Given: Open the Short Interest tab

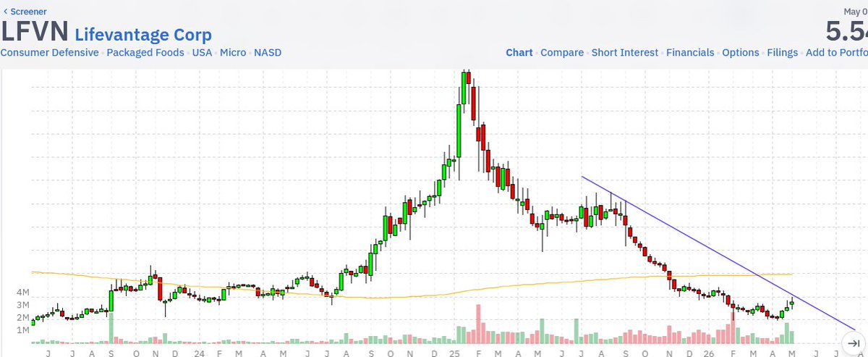Looking at the screenshot, I should [x=625, y=53].
